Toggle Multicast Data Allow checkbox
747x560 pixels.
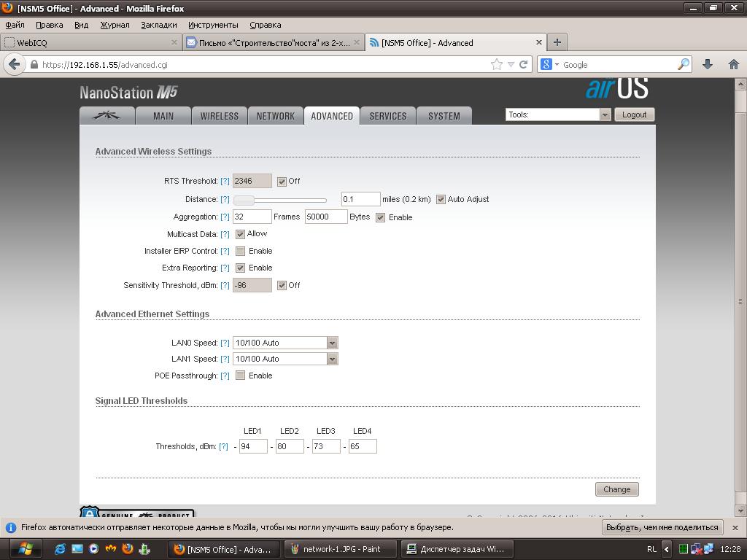[240, 234]
